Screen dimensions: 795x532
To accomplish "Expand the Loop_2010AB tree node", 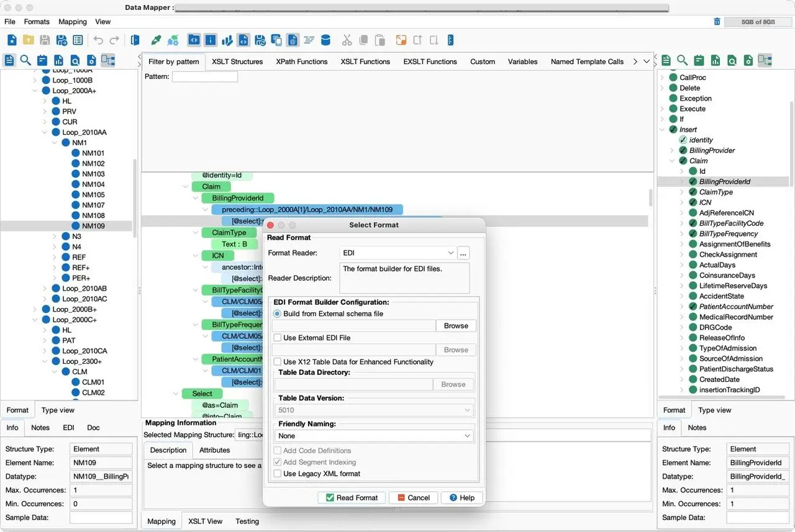I will click(45, 289).
